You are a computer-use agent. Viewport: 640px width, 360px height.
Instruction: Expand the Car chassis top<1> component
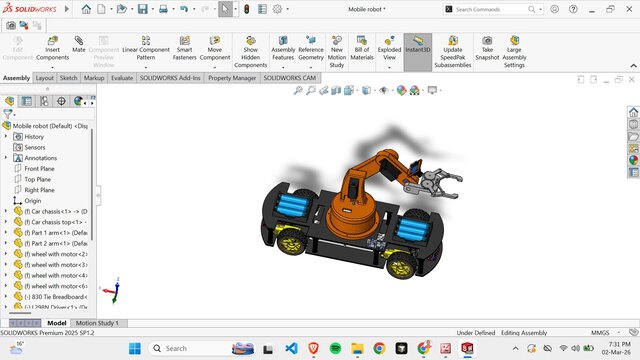pyautogui.click(x=6, y=222)
